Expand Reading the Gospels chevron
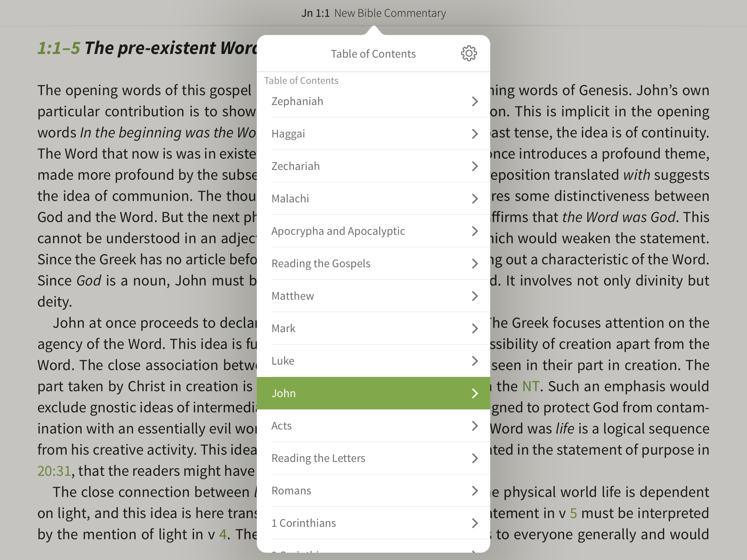The image size is (747, 560). 475,264
